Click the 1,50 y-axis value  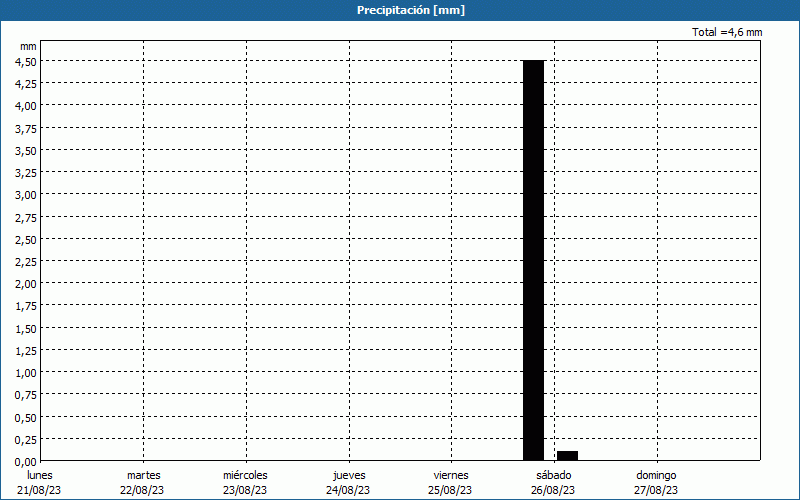26,329
